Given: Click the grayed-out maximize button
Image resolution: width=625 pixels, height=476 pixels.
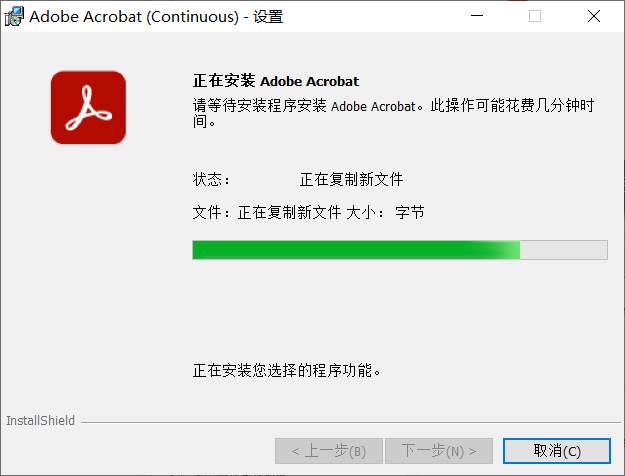Looking at the screenshot, I should [x=535, y=16].
